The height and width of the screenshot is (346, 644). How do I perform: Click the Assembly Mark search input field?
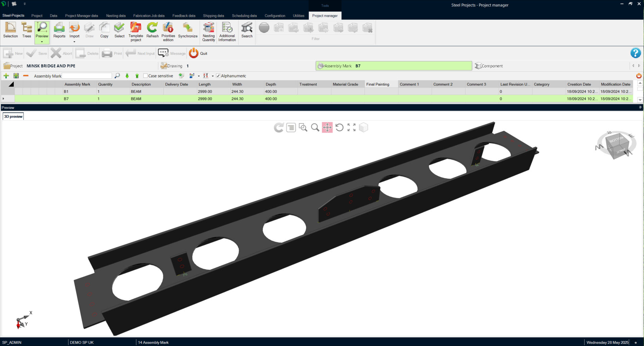pos(87,76)
